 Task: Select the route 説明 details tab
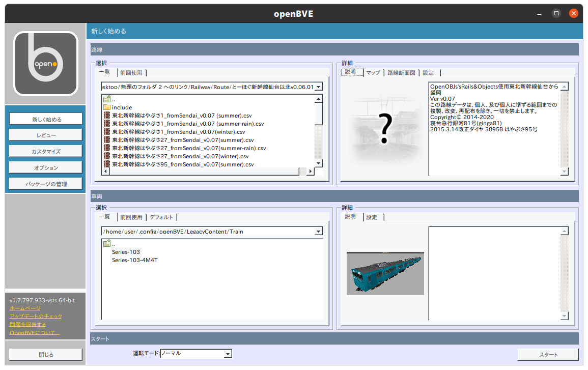[x=352, y=72]
